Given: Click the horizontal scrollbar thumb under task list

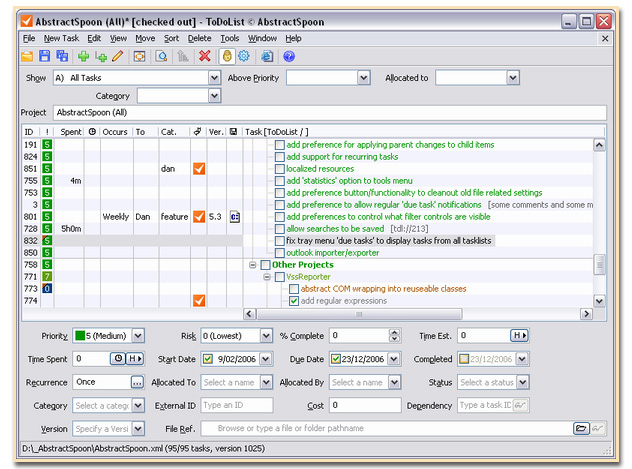Looking at the screenshot, I should (x=359, y=314).
